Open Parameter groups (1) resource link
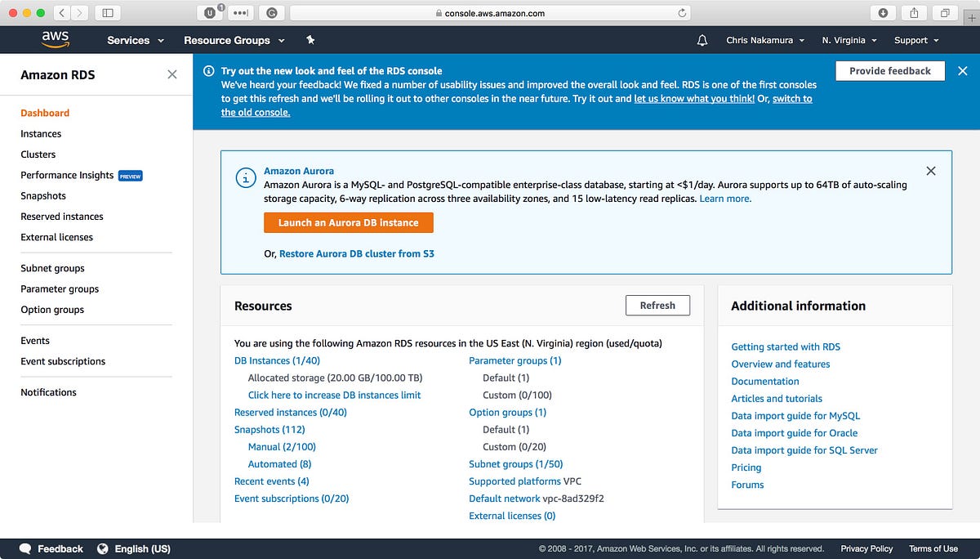 click(x=515, y=360)
